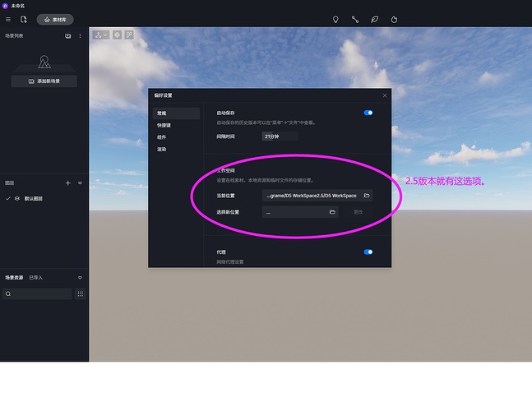Open the 素材库 asset library
Viewport: 532px width, 411px height.
point(55,19)
